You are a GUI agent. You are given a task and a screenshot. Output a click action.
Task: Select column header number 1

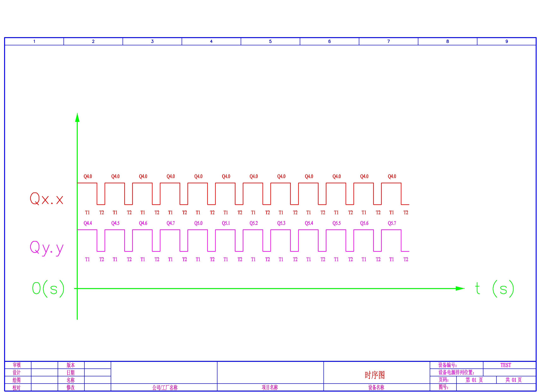pyautogui.click(x=34, y=42)
